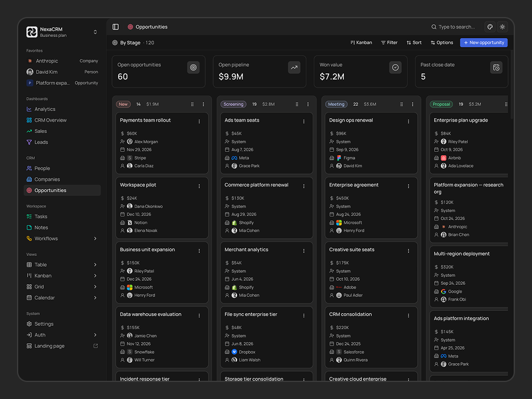The width and height of the screenshot is (532, 399).
Task: Expand the Kanban views chevron
Action: pos(95,276)
